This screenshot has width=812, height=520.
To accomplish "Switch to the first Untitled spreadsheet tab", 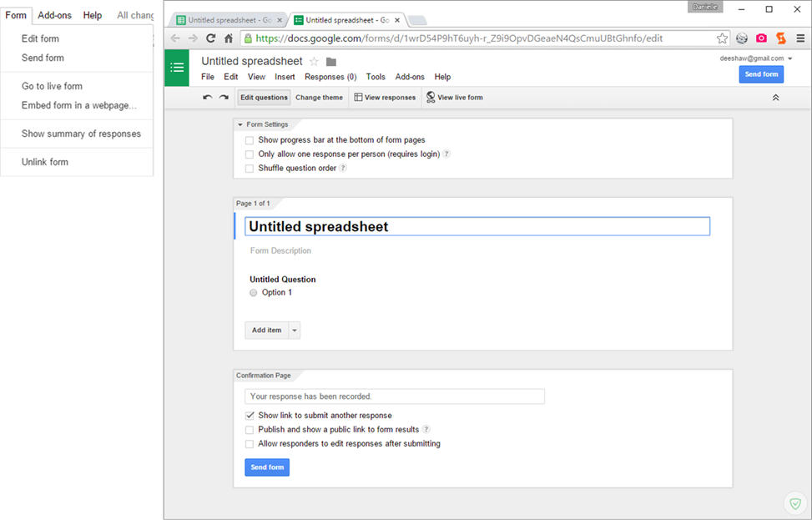I will [229, 20].
